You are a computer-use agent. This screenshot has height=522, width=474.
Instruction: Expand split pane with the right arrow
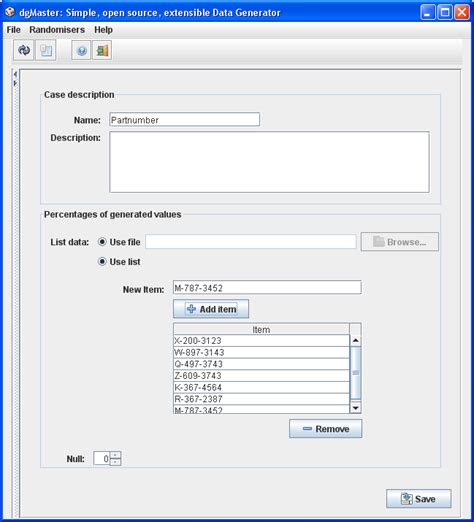(x=15, y=83)
